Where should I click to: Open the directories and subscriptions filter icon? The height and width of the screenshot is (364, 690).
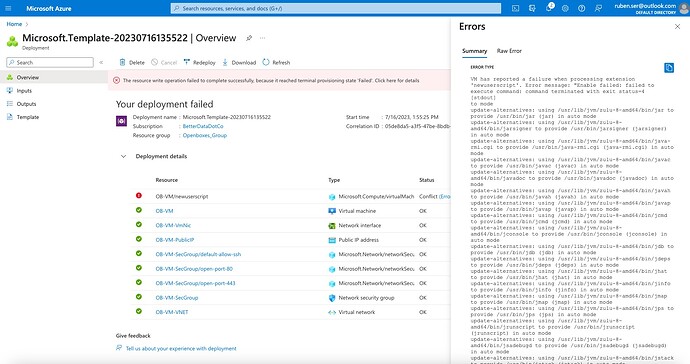point(532,8)
